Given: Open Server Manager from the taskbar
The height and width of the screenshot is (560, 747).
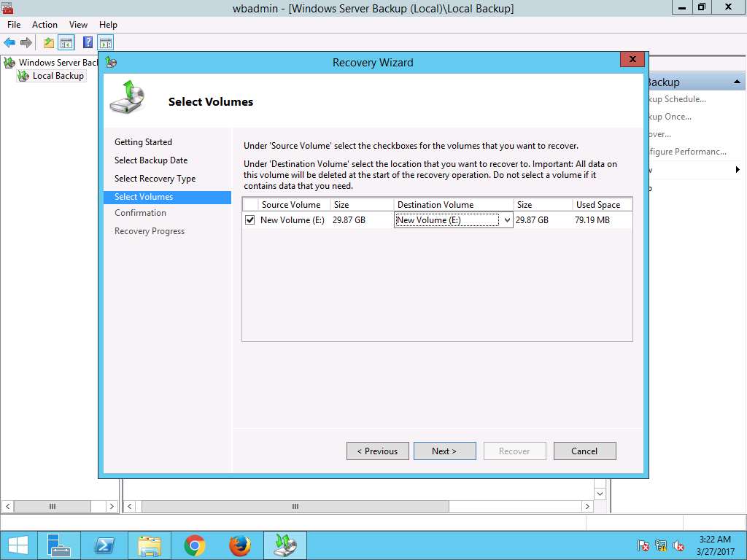Looking at the screenshot, I should pyautogui.click(x=59, y=545).
